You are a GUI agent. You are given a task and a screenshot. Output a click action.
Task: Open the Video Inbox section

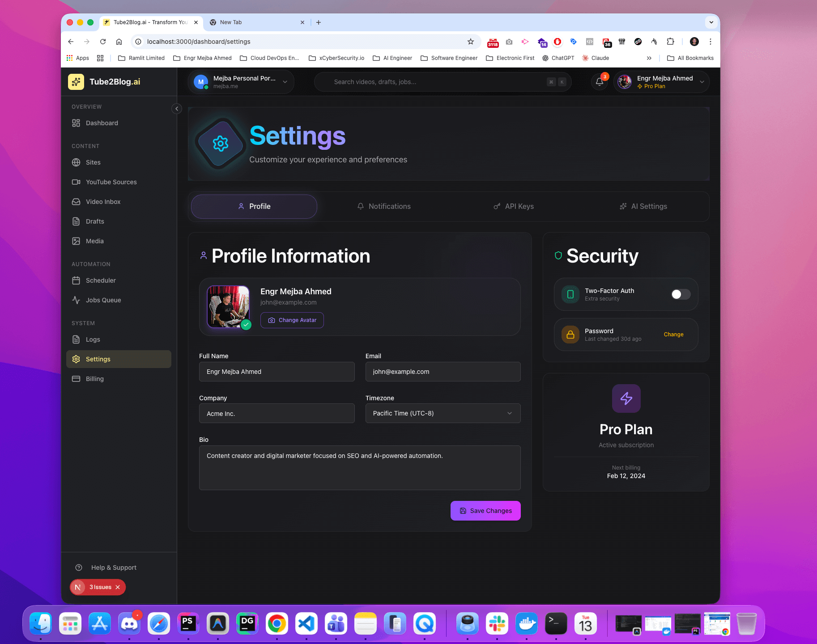pyautogui.click(x=102, y=202)
